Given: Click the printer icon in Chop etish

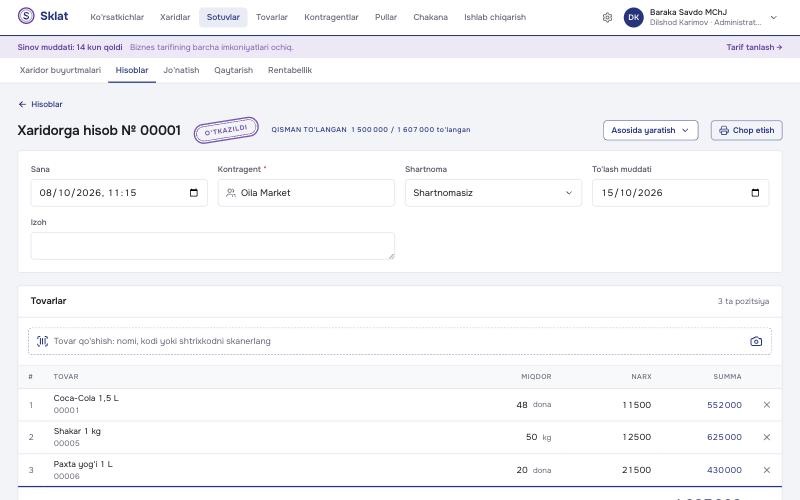Looking at the screenshot, I should click(x=723, y=131).
